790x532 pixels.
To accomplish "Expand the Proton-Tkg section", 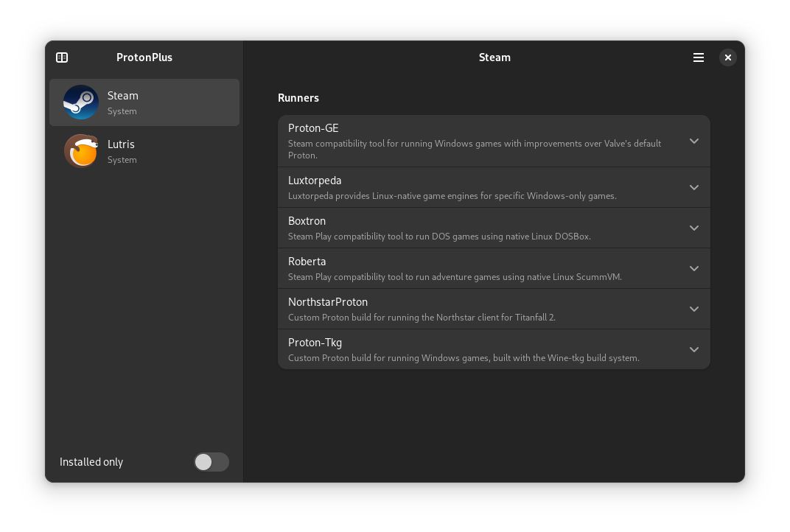I will tap(693, 349).
